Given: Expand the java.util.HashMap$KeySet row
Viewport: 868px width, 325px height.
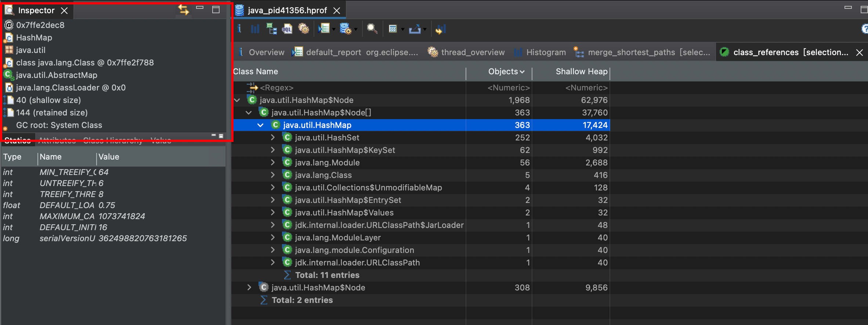Looking at the screenshot, I should click(x=272, y=150).
